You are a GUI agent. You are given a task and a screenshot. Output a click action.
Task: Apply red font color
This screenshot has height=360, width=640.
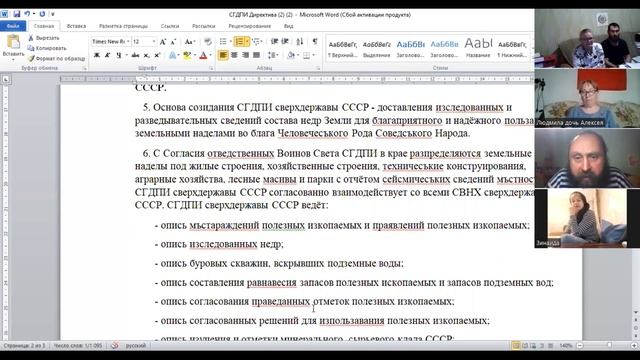(x=203, y=55)
